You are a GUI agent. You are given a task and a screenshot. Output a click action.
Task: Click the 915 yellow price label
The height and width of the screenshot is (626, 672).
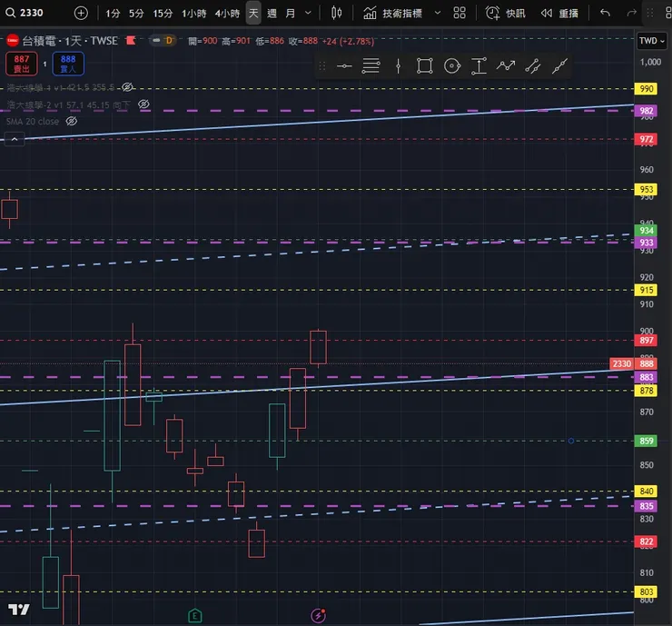pos(646,290)
